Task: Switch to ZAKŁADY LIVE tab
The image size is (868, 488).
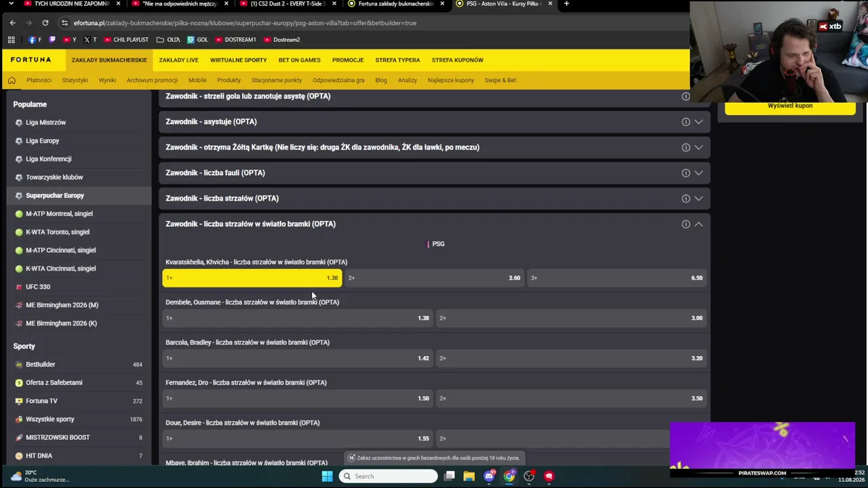Action: click(178, 60)
